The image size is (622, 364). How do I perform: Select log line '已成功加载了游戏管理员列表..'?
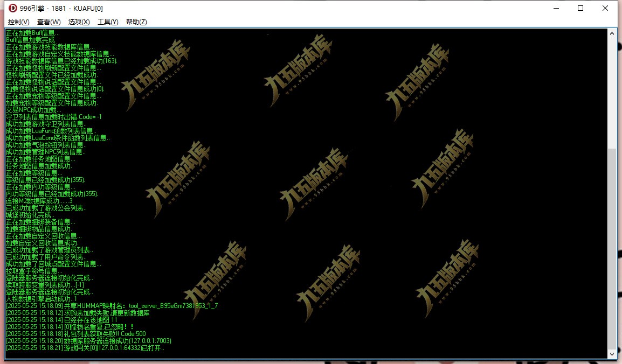[x=49, y=250]
